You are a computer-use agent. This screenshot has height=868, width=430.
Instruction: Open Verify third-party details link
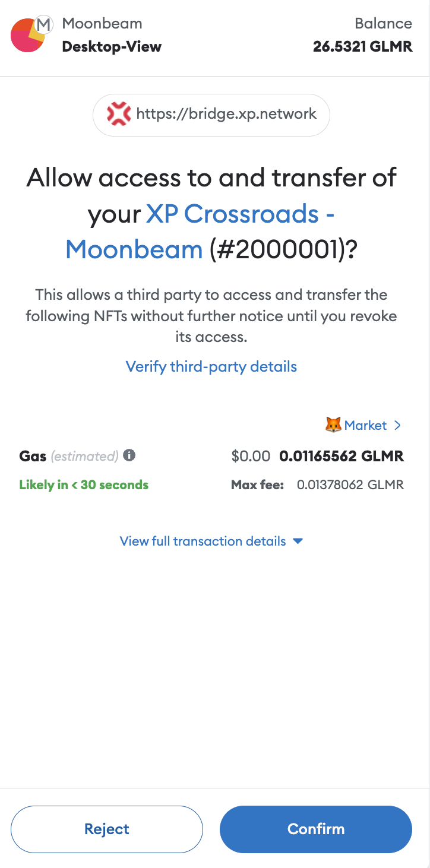point(211,366)
